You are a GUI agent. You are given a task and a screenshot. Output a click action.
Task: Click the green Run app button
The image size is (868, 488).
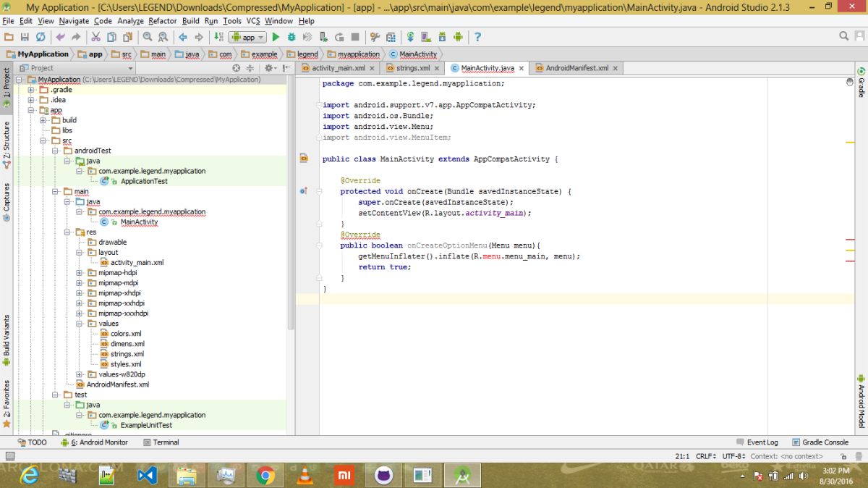click(x=276, y=37)
